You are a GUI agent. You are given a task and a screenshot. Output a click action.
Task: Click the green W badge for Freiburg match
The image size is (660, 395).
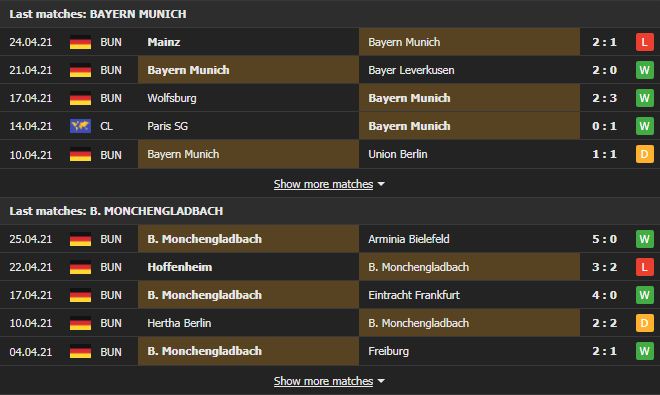[x=644, y=351]
